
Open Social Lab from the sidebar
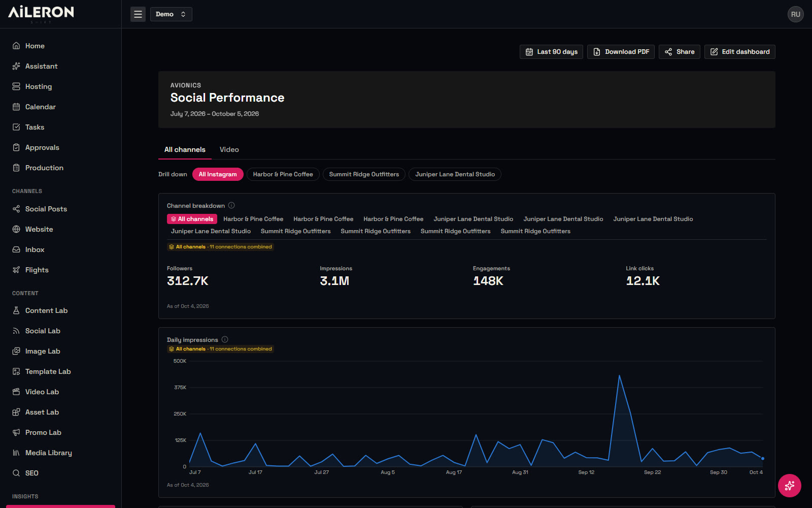pos(60,331)
